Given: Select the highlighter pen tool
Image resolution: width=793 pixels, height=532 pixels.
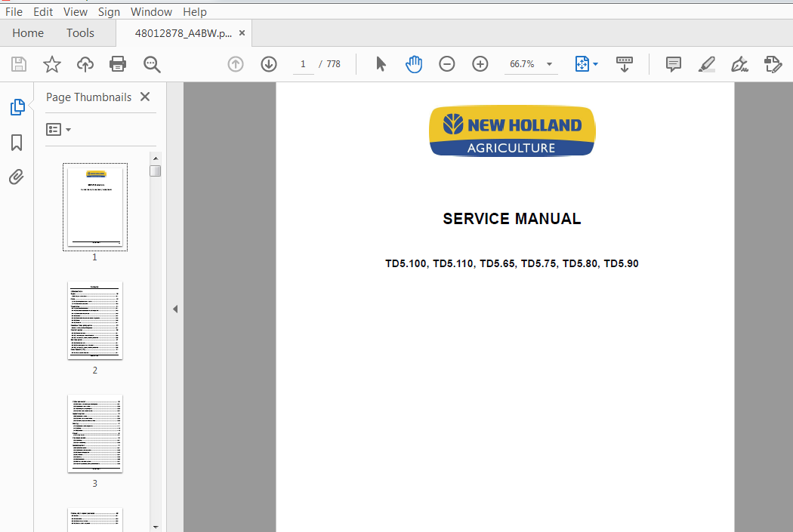Looking at the screenshot, I should coord(706,64).
